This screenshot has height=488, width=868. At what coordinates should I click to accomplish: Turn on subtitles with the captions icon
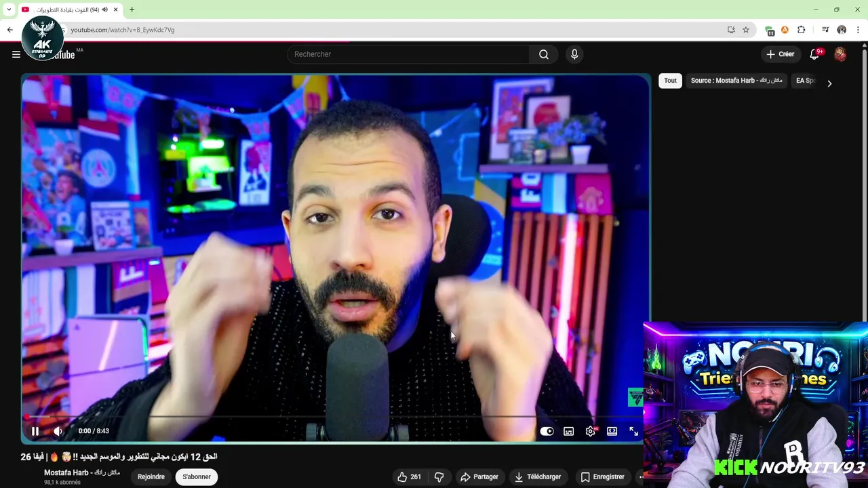(x=569, y=431)
